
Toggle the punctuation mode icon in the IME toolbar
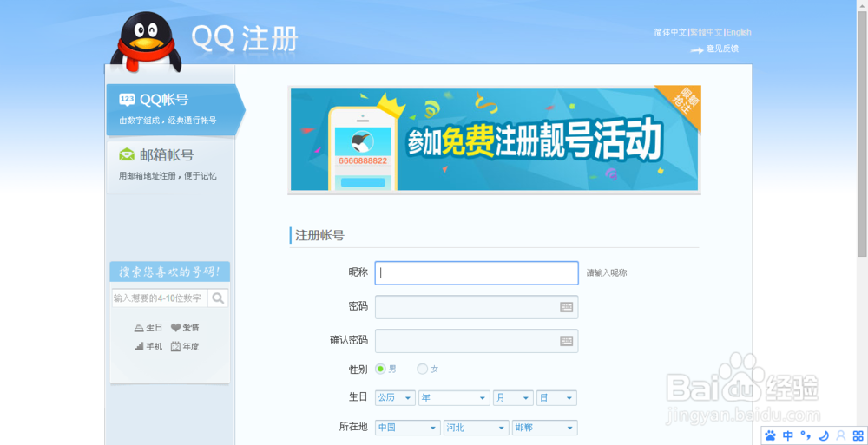[x=806, y=435]
